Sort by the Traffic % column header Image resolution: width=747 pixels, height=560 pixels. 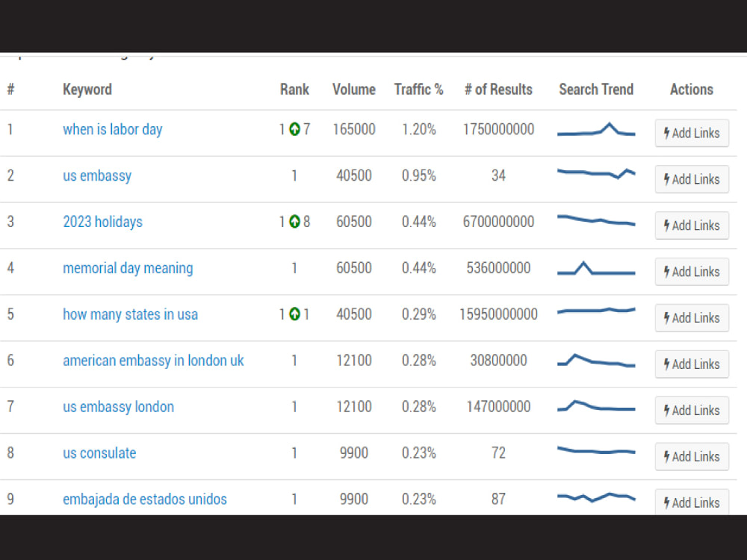[418, 90]
